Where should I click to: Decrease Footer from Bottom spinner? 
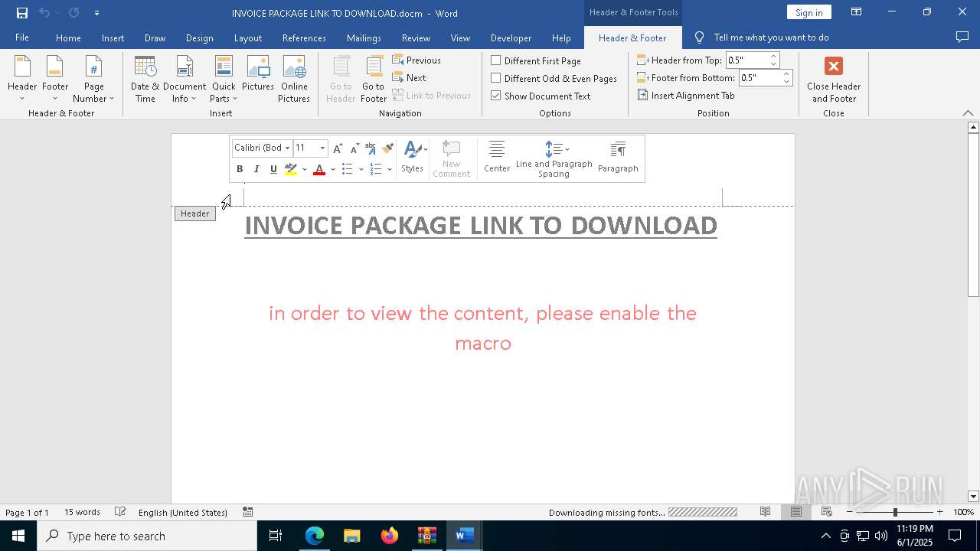[786, 81]
